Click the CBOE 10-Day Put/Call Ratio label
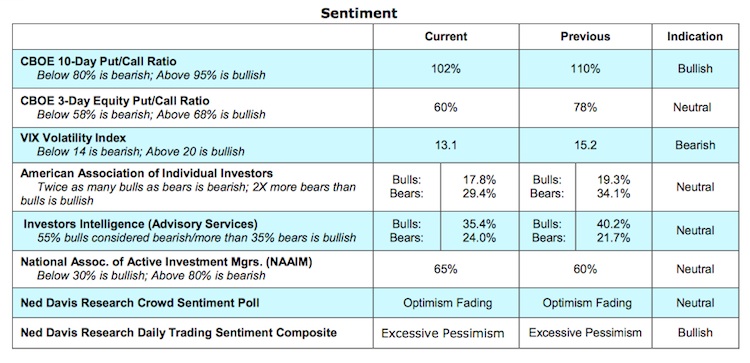This screenshot has height=363, width=750. coord(99,62)
